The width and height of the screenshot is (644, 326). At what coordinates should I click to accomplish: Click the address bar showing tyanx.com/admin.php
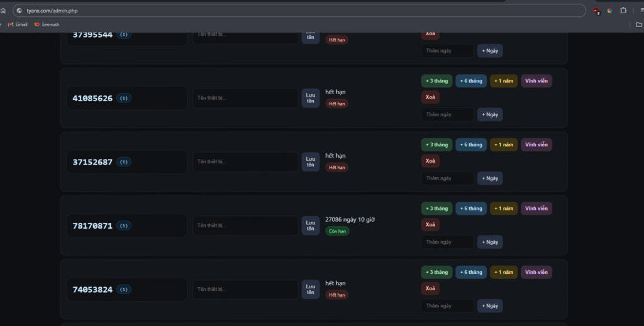point(252,11)
